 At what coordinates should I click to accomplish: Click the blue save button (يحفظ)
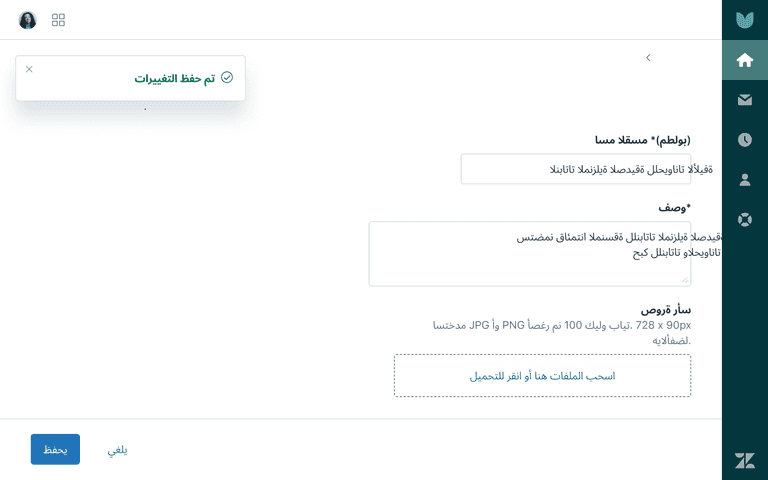[x=55, y=449]
